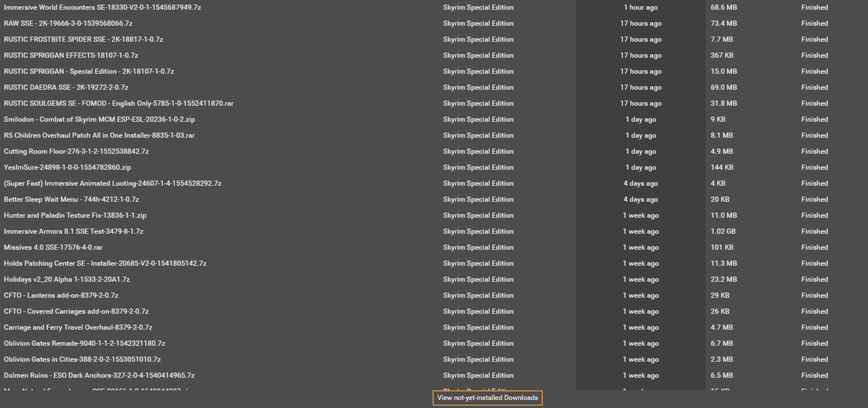This screenshot has height=408, width=868.
Task: Click Skyrim Special Edition in Holidays v2_20 row
Action: 478,279
